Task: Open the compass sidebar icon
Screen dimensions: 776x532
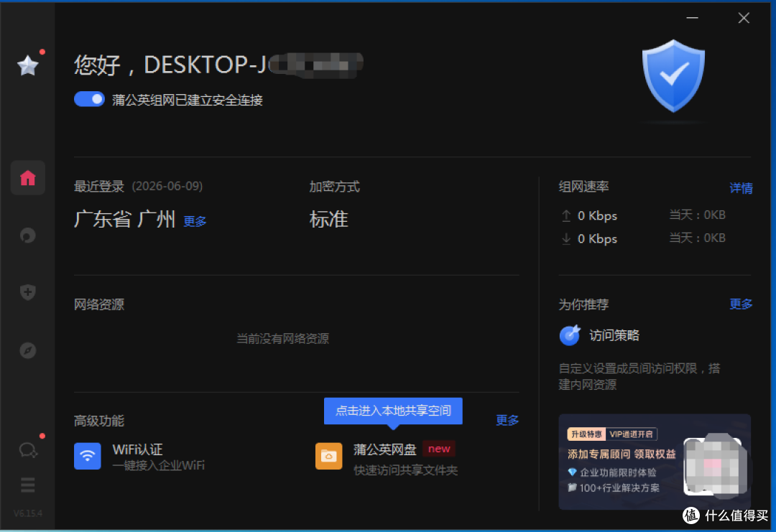Action: point(28,350)
